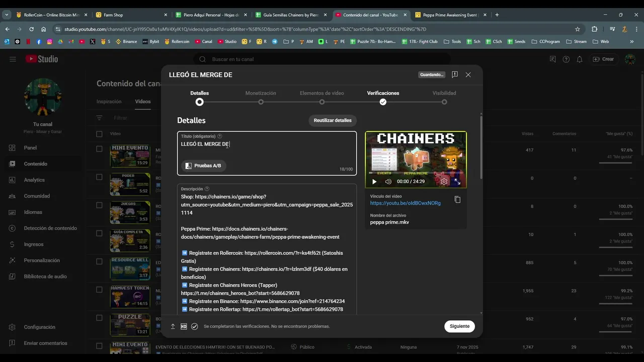
Task: Select the bottom MINI EVENTO video checkbox
Action: tap(99, 346)
